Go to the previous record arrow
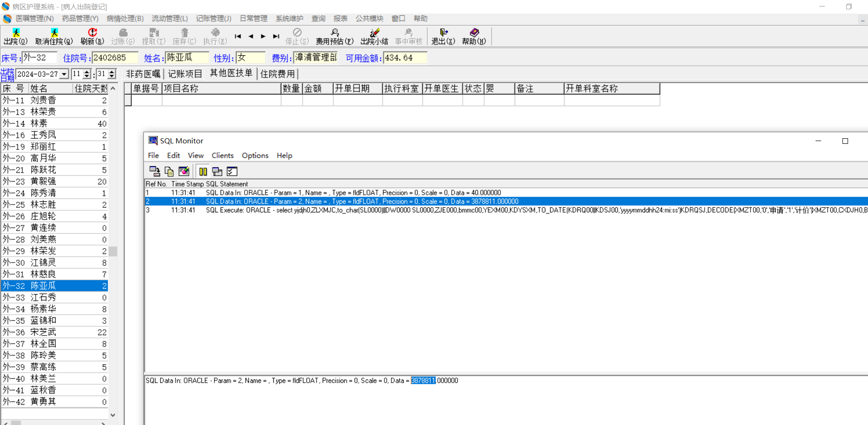Viewport: 868px width, 425px height. 251,36
